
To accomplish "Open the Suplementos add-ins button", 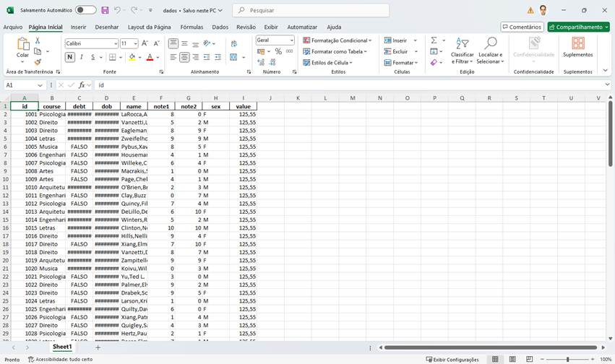I will (577, 48).
